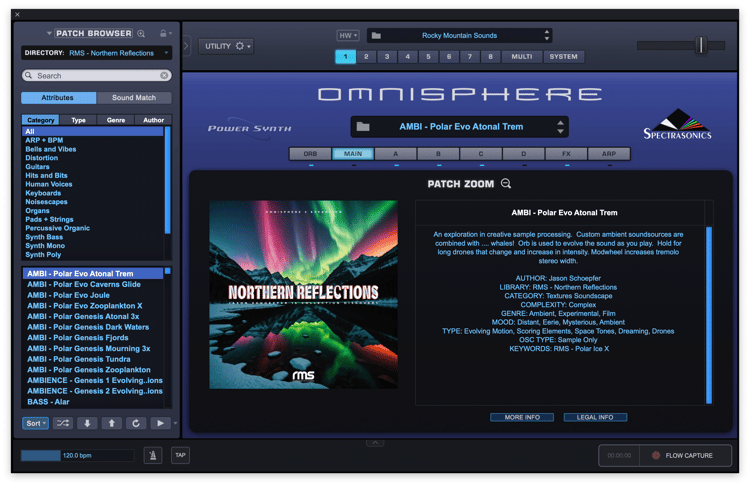The width and height of the screenshot is (750, 486).
Task: Select the Genre attribute column
Action: (116, 120)
